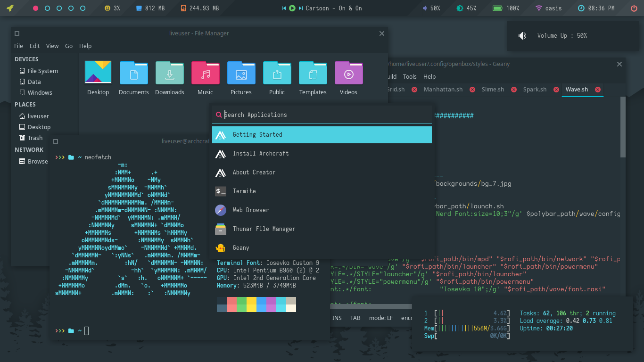Launch Geany from app launcher list
The image size is (644, 362).
(322, 248)
